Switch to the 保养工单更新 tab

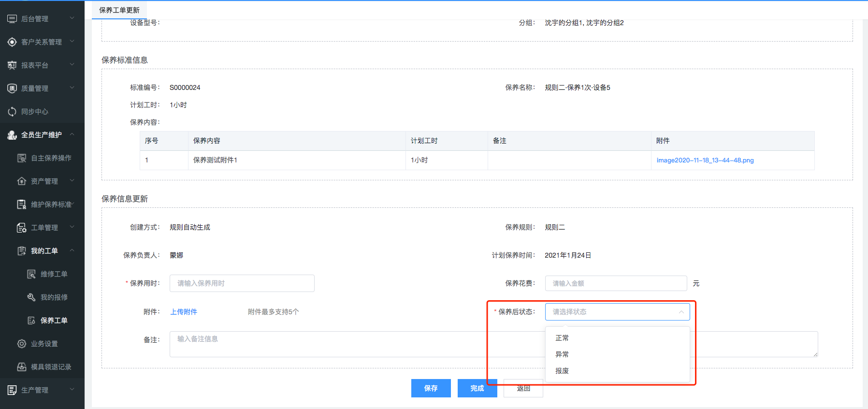(x=119, y=10)
